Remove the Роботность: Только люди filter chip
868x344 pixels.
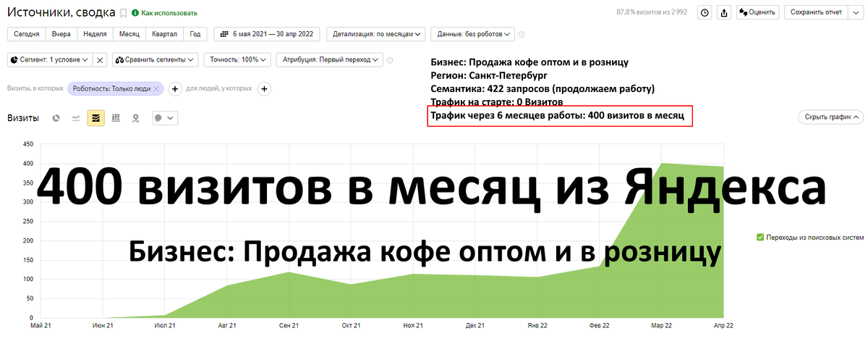(x=158, y=88)
